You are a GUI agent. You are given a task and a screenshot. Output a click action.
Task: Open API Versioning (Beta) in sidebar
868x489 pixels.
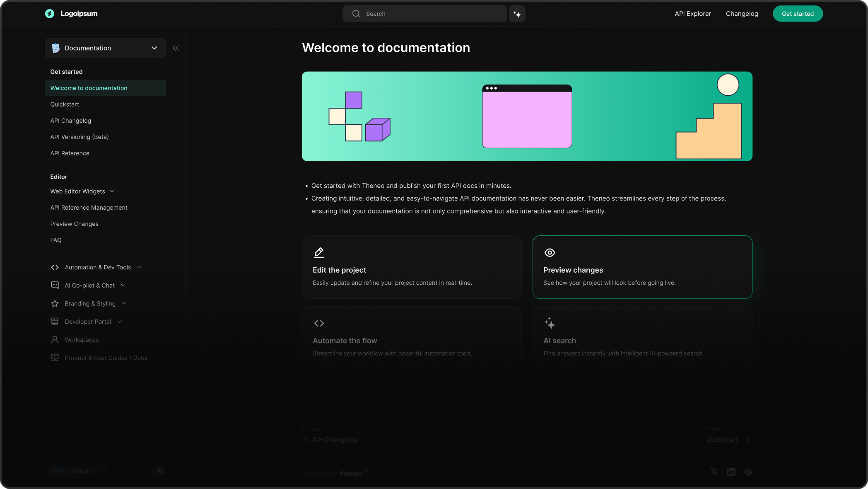80,137
